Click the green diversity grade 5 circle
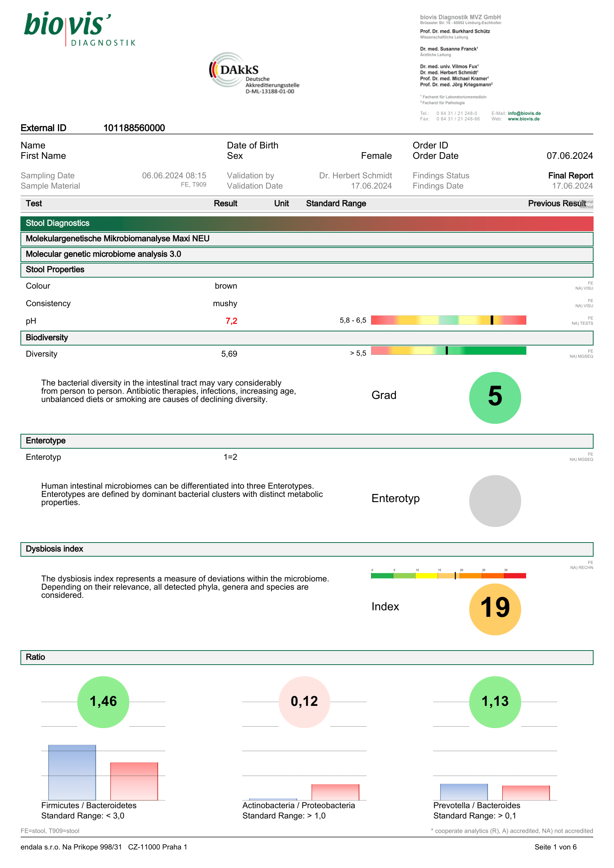Viewport: 614px width, 868px height. [x=494, y=398]
